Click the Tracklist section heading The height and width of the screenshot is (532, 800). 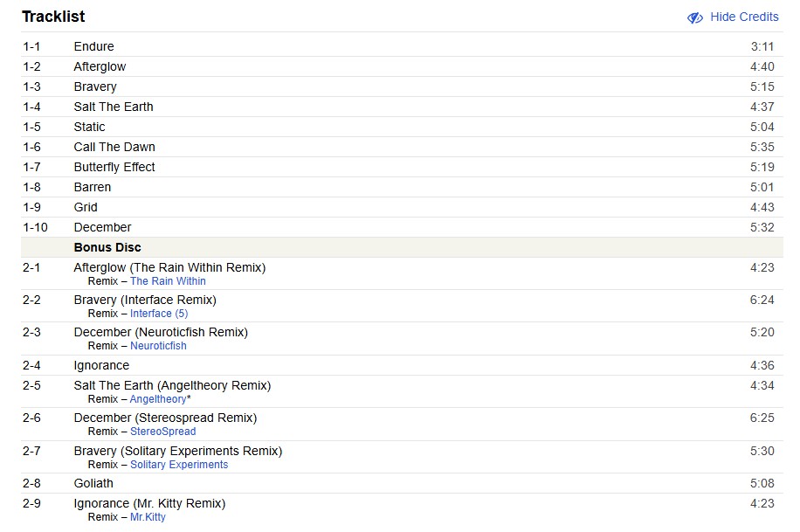coord(53,17)
